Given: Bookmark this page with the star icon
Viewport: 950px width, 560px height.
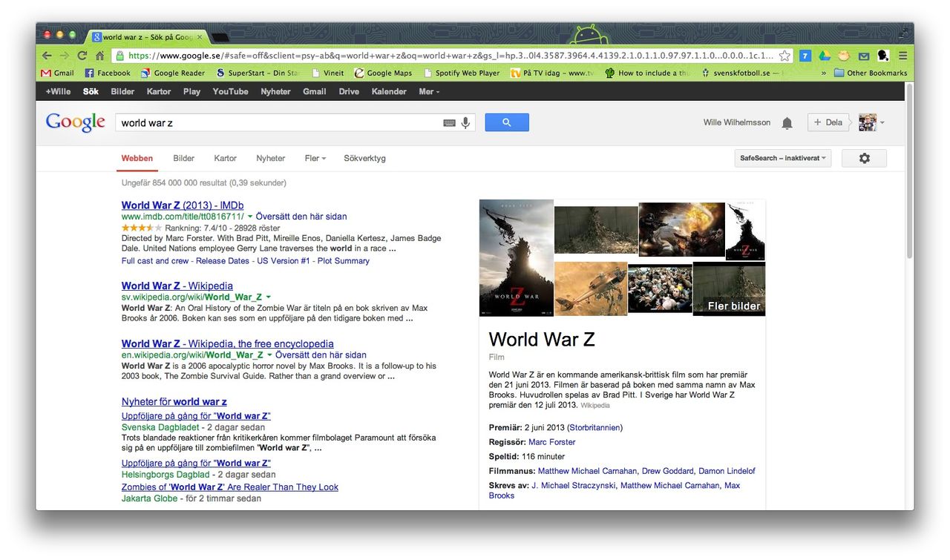Looking at the screenshot, I should 784,56.
